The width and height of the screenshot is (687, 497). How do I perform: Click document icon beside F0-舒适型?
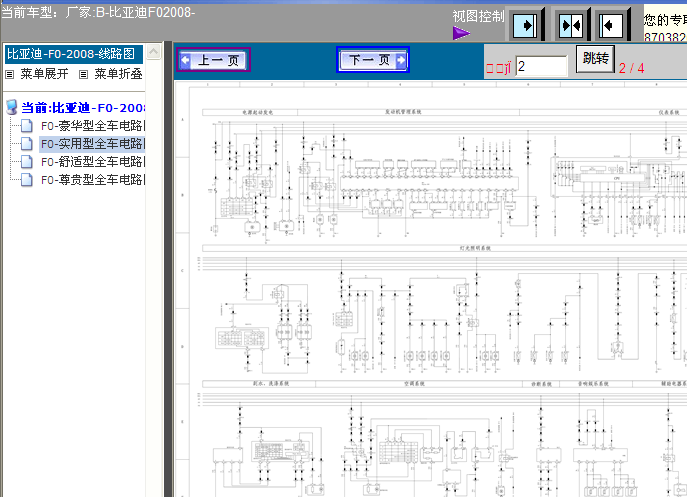pyautogui.click(x=27, y=162)
